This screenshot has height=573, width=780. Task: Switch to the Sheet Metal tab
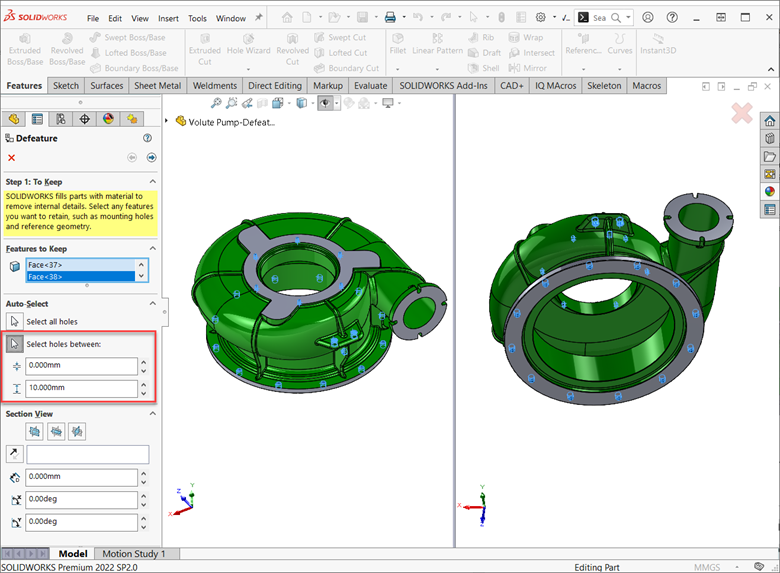(x=158, y=86)
